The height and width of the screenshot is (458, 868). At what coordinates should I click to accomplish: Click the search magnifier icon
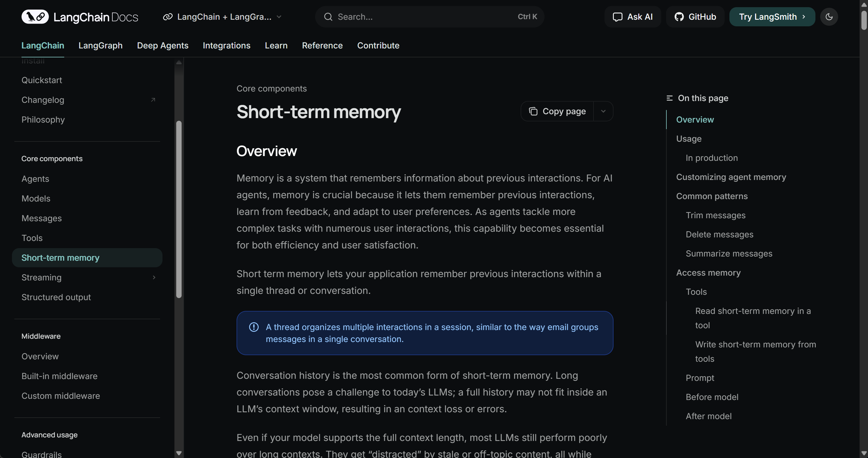pyautogui.click(x=328, y=16)
